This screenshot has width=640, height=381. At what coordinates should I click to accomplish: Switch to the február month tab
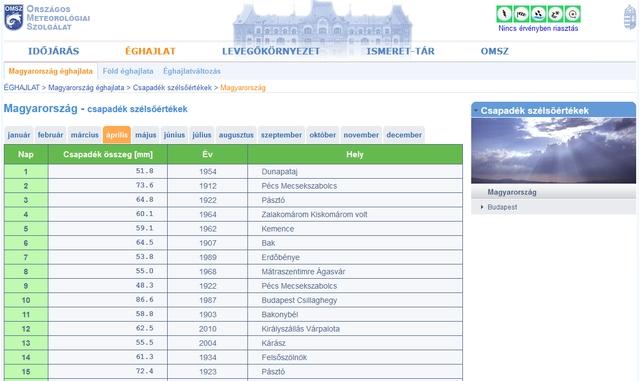click(x=50, y=135)
